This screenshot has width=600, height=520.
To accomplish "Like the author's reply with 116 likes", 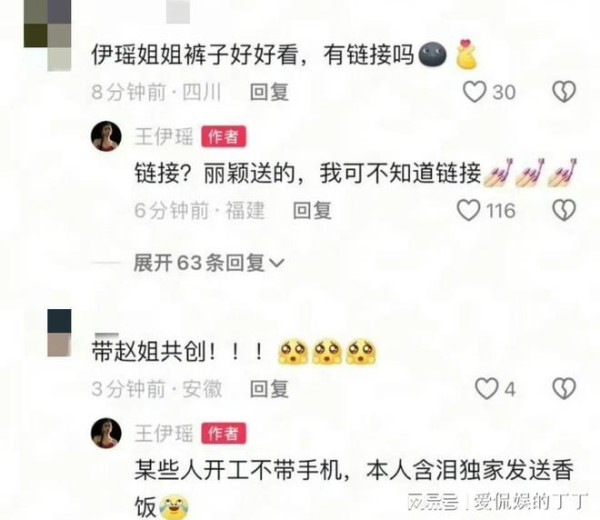I will click(x=468, y=210).
